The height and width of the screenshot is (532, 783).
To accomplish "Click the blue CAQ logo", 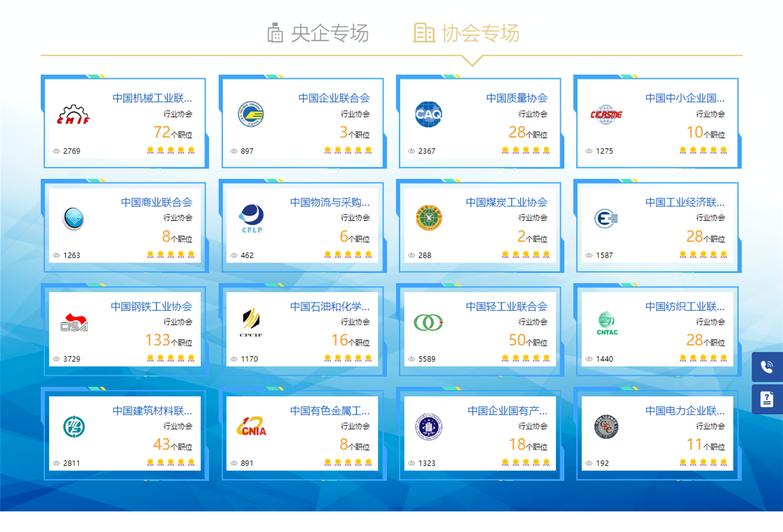I will 428,114.
